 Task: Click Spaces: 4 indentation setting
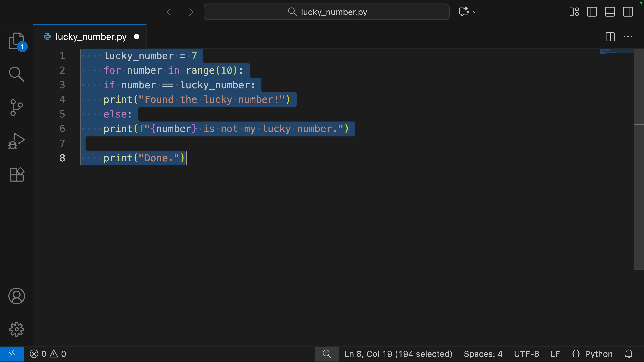483,354
